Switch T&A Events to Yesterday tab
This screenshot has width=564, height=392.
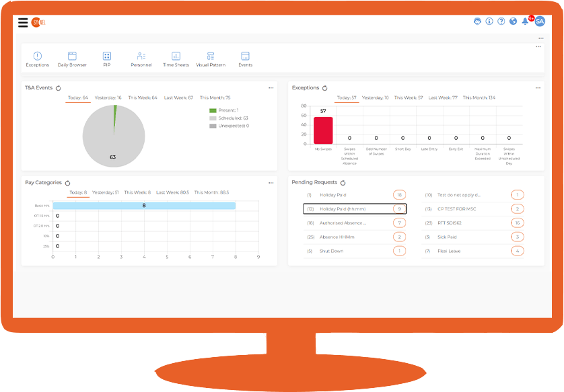tap(108, 98)
